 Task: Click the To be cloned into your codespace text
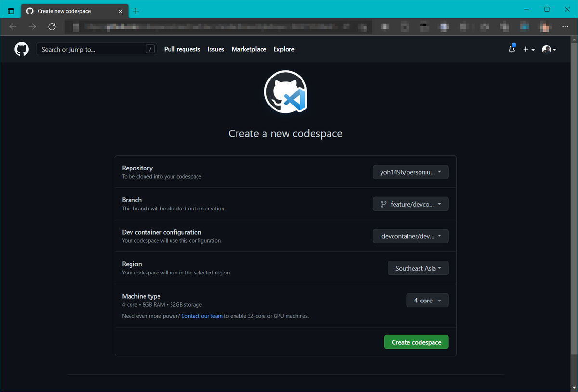pyautogui.click(x=162, y=177)
